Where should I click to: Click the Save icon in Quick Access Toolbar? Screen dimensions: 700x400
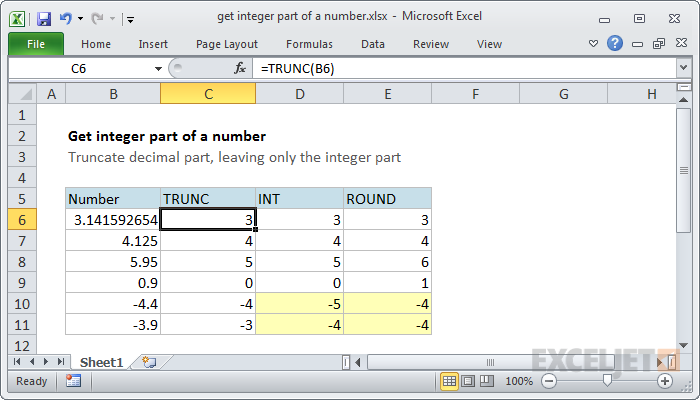(43, 18)
